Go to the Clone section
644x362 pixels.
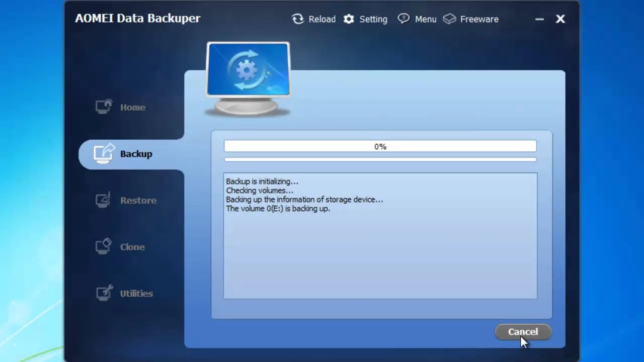click(132, 247)
